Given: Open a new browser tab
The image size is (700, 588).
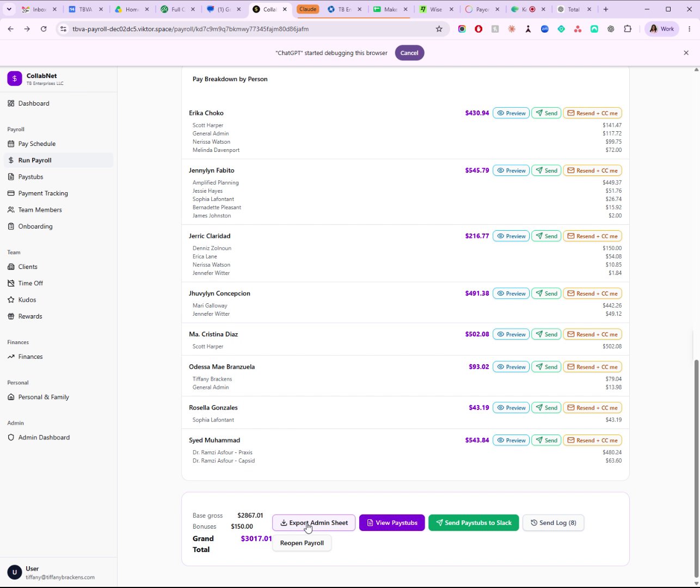Looking at the screenshot, I should point(606,9).
